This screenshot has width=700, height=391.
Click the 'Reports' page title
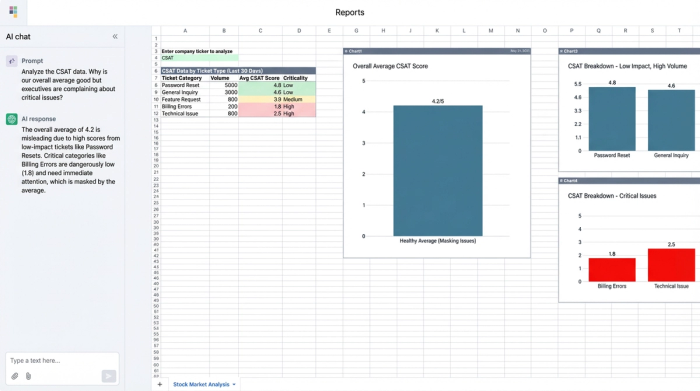(350, 12)
